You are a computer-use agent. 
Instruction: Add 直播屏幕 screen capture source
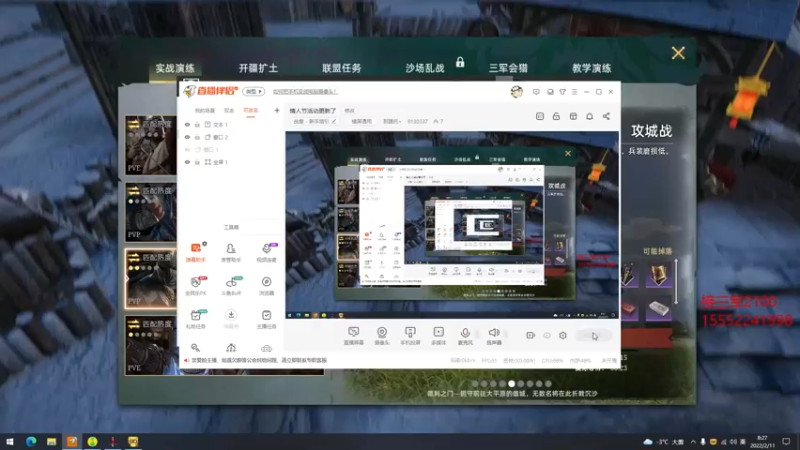pos(354,336)
